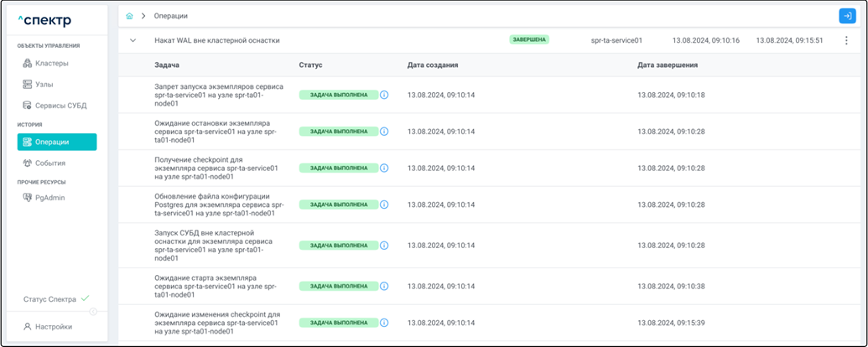Click info icon for Ожидание старта task
Image resolution: width=868 pixels, height=347 pixels.
[384, 286]
